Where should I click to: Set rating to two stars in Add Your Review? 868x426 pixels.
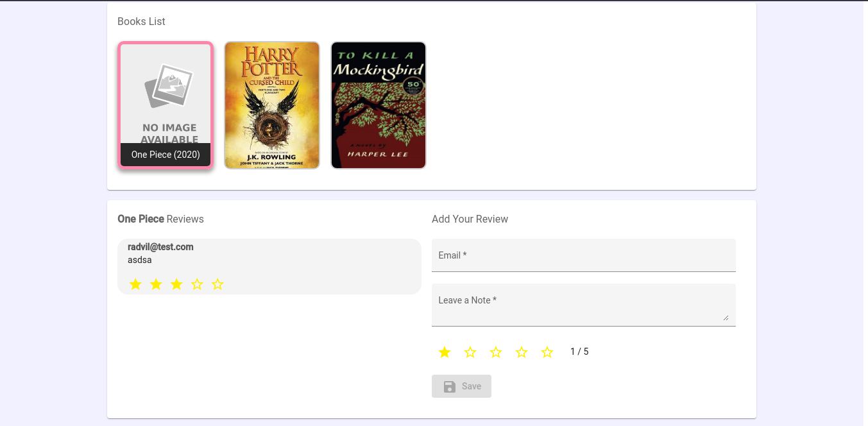[x=470, y=352]
